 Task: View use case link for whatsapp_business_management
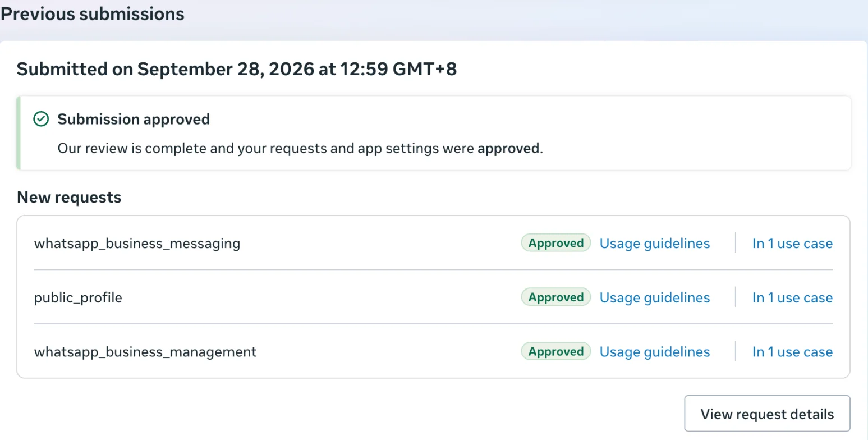point(792,352)
